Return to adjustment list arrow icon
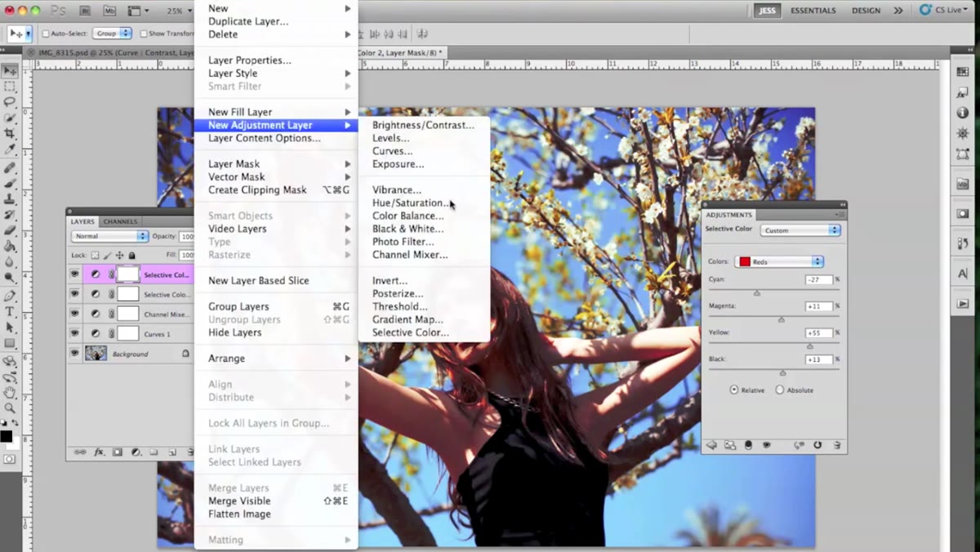 [711, 445]
